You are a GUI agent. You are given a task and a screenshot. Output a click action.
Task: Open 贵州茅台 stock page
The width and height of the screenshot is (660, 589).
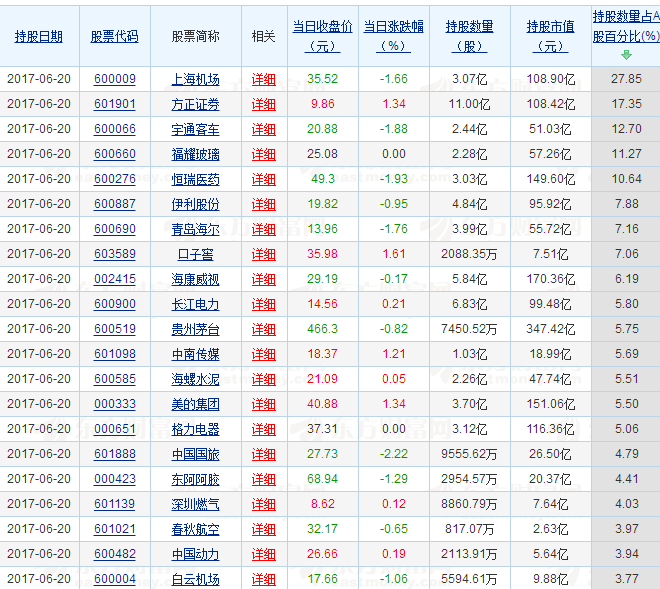point(195,329)
